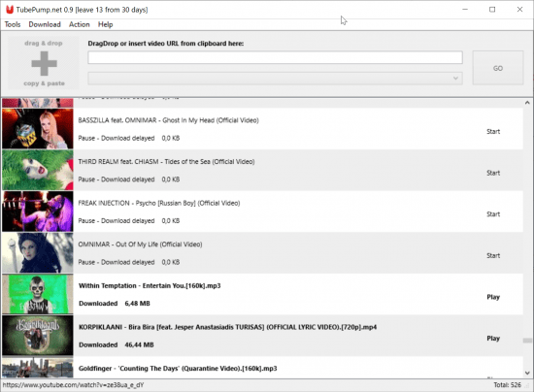Screen dimensions: 534x392
Task: Select the THIRD REALM Tides of the Sea thumbnail
Action: pos(38,170)
